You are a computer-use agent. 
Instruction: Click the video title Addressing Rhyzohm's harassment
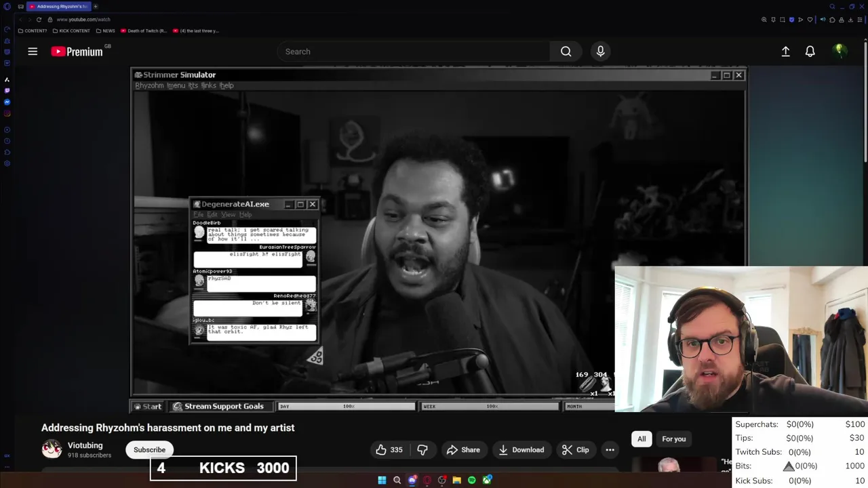pos(167,428)
